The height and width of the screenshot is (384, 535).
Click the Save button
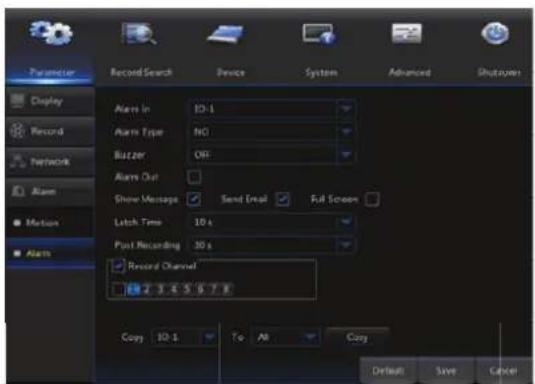pos(446,371)
